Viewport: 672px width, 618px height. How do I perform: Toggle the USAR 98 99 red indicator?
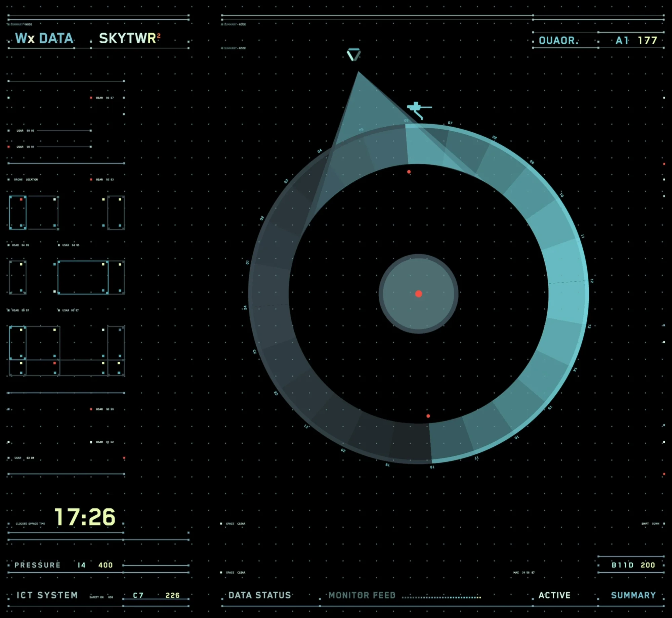pyautogui.click(x=91, y=409)
